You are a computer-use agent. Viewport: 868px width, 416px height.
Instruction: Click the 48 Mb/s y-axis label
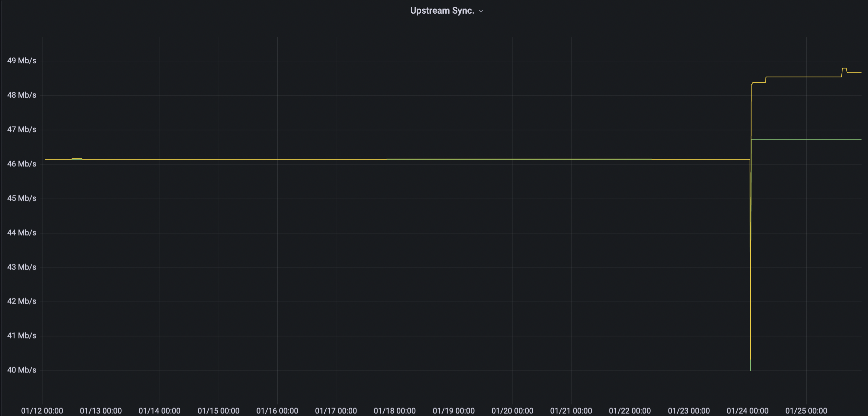[21, 95]
